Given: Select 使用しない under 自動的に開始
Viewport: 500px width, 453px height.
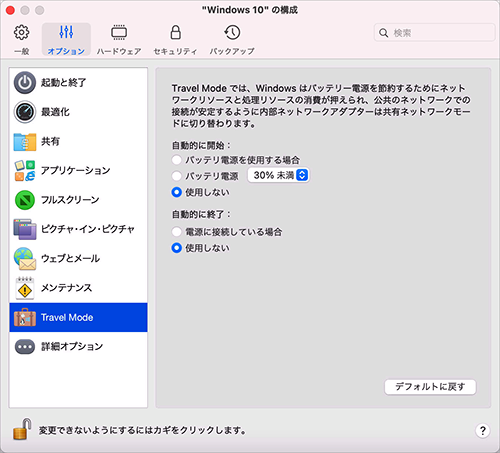Looking at the screenshot, I should pos(177,192).
